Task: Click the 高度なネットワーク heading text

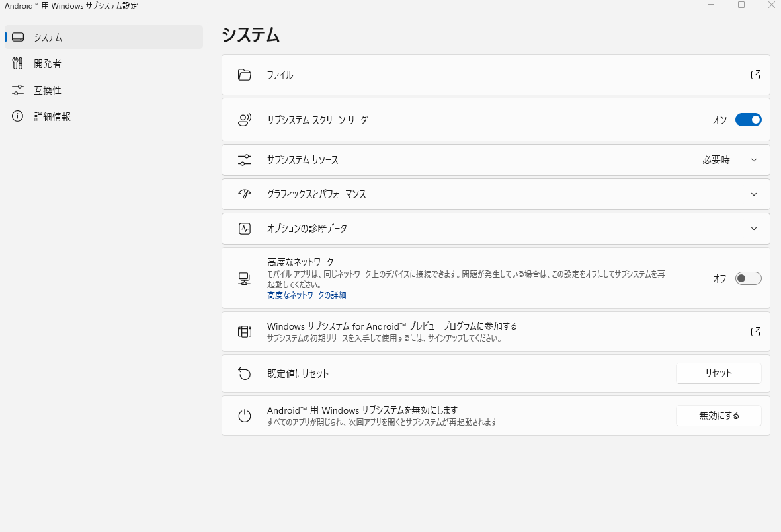Action: (300, 262)
